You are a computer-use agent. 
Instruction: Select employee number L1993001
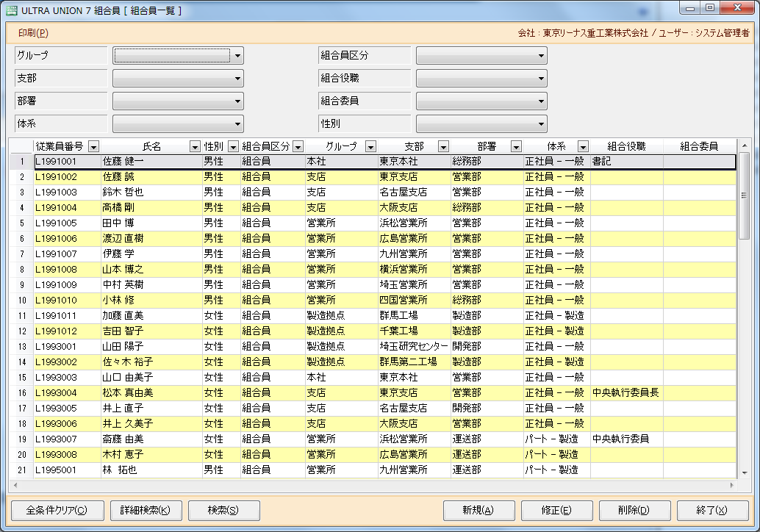[x=68, y=347]
